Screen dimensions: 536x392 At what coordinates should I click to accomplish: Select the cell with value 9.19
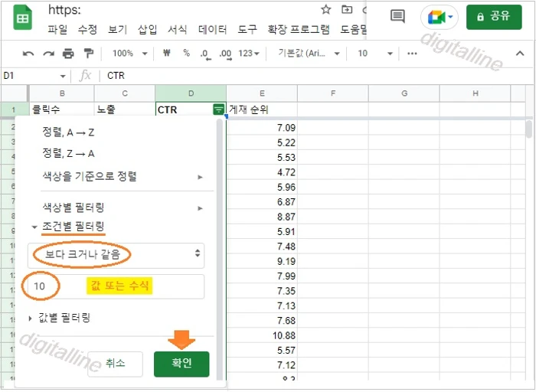tap(262, 261)
